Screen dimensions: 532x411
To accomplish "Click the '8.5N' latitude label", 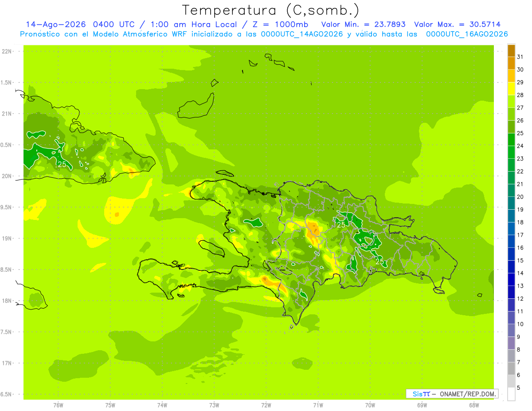I will 7,270.
